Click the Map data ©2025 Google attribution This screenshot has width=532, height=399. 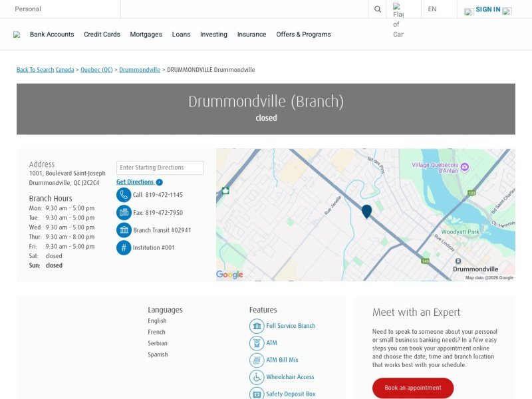pos(489,277)
